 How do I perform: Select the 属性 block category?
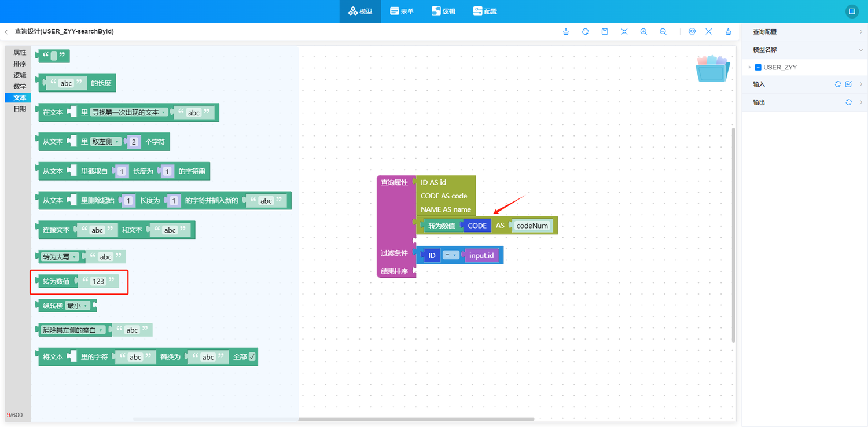click(x=20, y=53)
